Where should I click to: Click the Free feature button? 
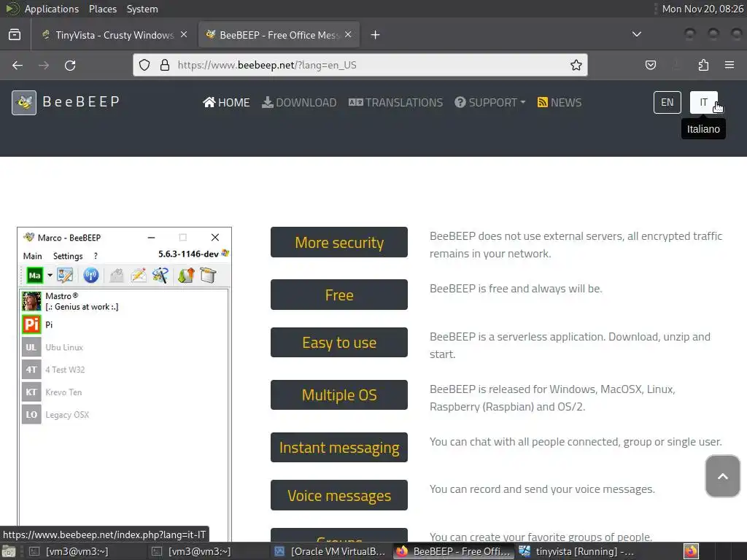339,295
